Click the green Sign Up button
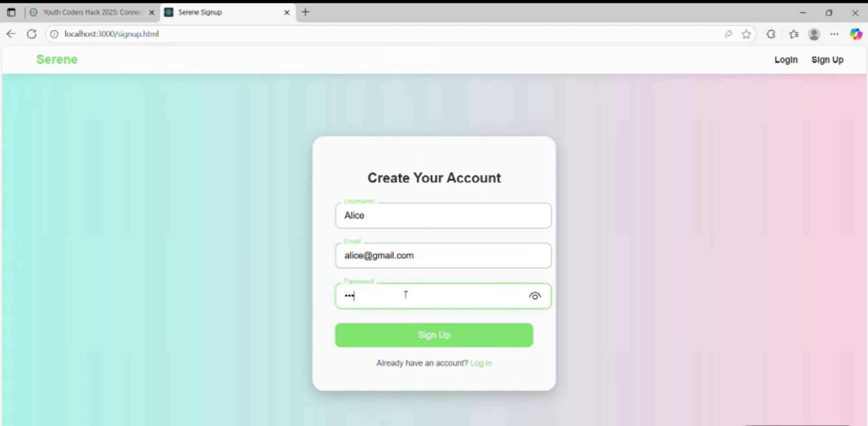 [434, 335]
